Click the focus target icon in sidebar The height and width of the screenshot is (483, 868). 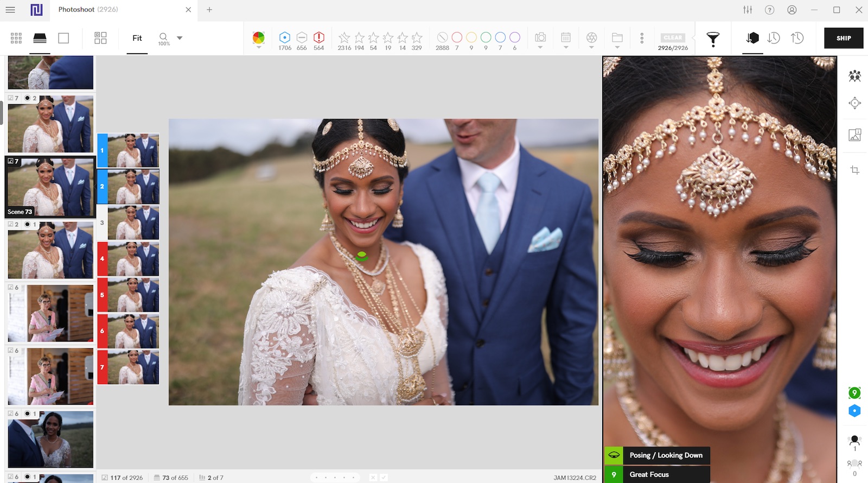pyautogui.click(x=854, y=103)
